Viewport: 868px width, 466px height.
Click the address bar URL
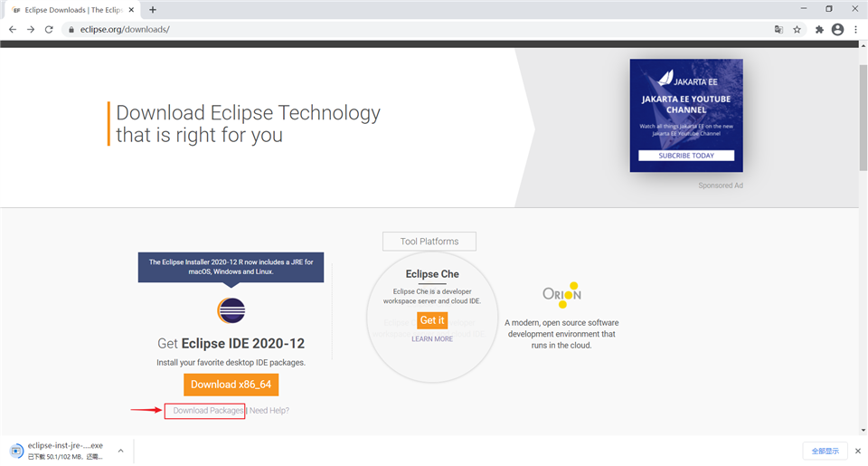click(x=125, y=29)
